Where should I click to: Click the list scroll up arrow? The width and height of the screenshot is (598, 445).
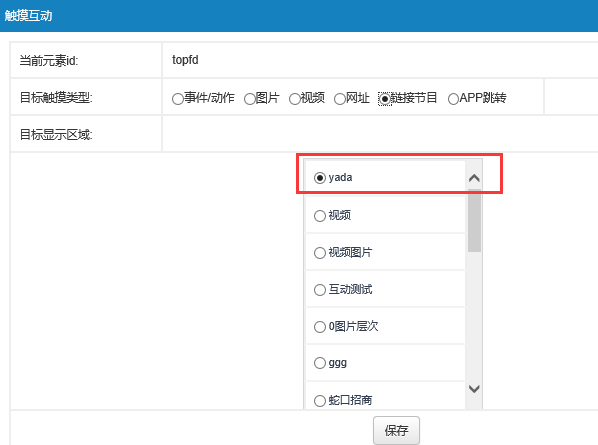pos(474,178)
